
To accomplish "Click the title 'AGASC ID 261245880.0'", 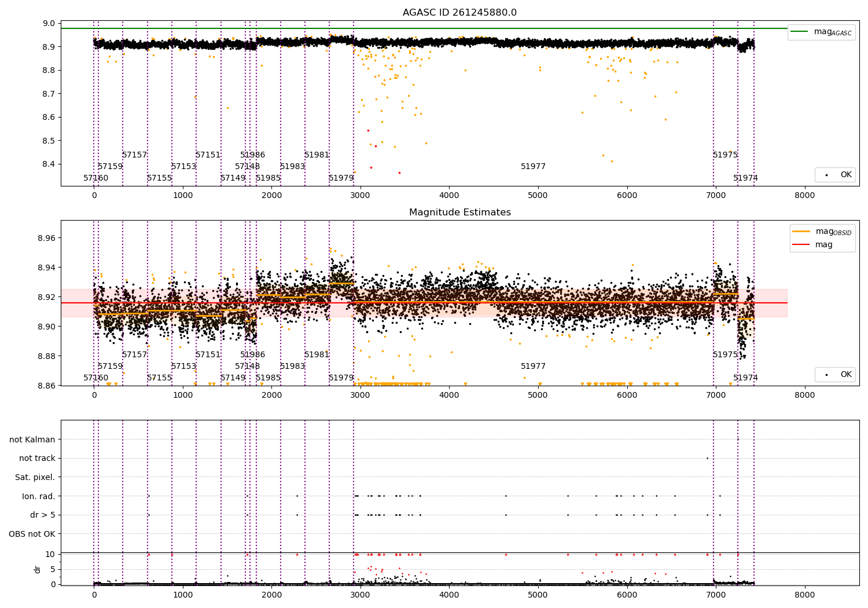I will pyautogui.click(x=459, y=13).
